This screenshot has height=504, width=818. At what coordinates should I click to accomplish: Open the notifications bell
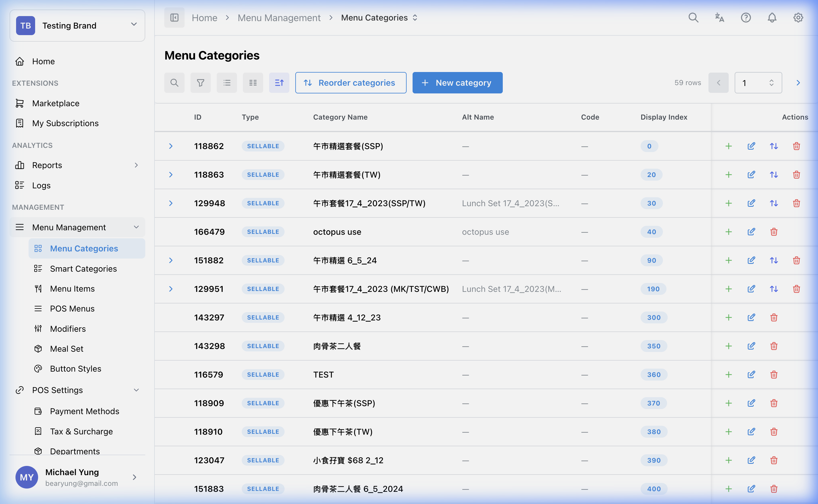[x=772, y=17]
